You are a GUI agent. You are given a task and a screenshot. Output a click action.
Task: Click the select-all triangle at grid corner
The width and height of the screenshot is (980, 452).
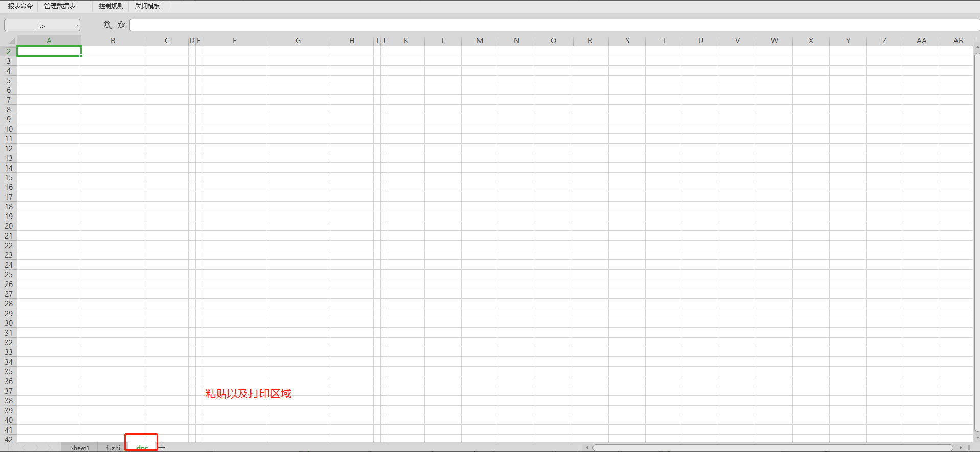tap(12, 41)
